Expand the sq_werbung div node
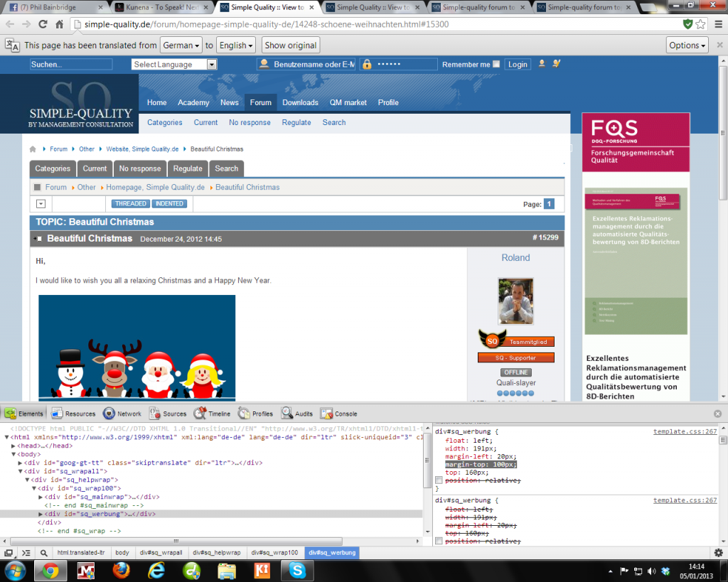The height and width of the screenshot is (582, 728). point(41,514)
